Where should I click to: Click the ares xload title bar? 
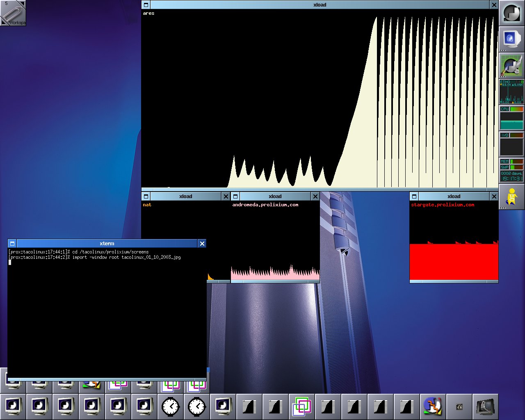tap(320, 5)
